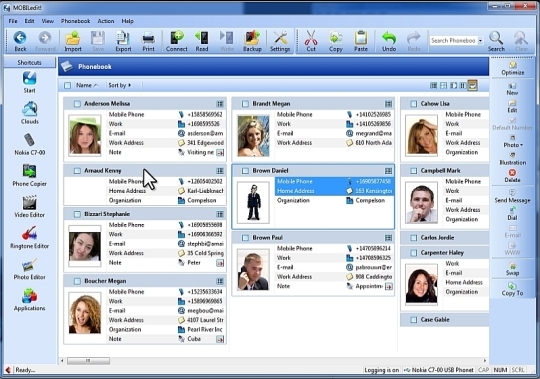Open the Phone Copier shortcut
This screenshot has width=540, height=379.
coord(29,175)
